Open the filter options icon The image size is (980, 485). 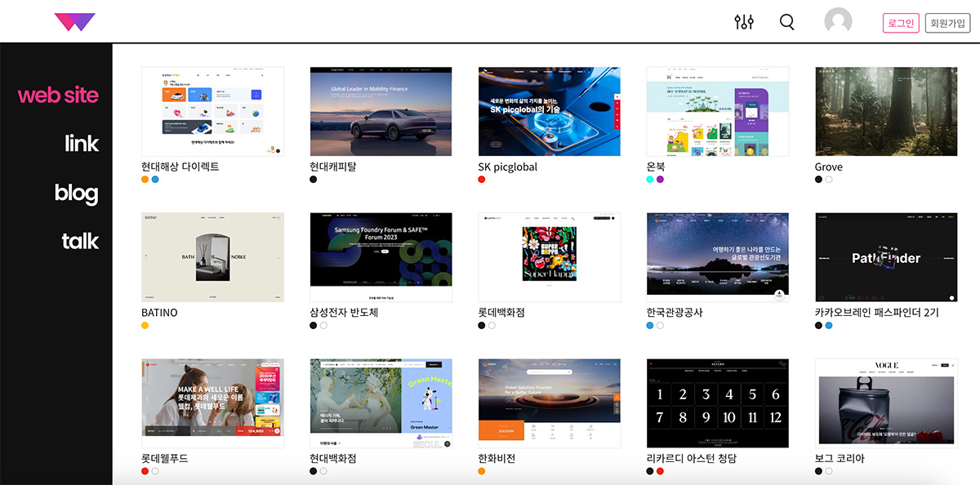(745, 22)
